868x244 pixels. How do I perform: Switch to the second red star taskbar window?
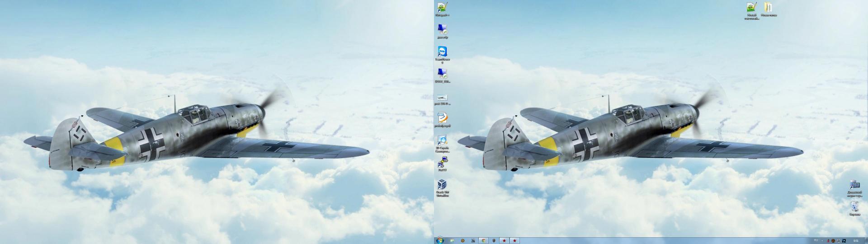pyautogui.click(x=514, y=240)
